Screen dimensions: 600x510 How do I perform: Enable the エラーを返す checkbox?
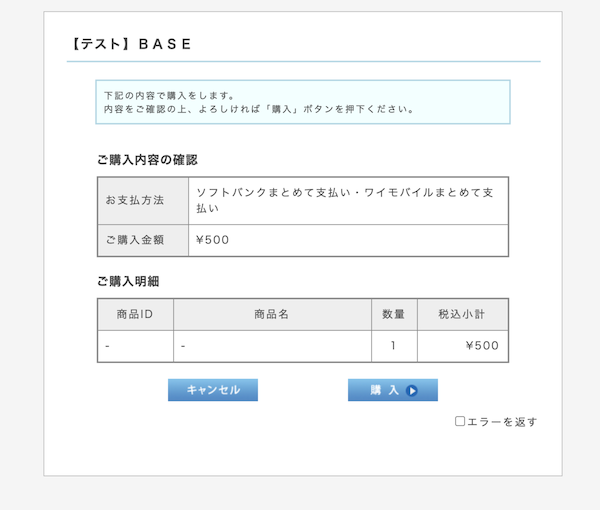(x=460, y=421)
